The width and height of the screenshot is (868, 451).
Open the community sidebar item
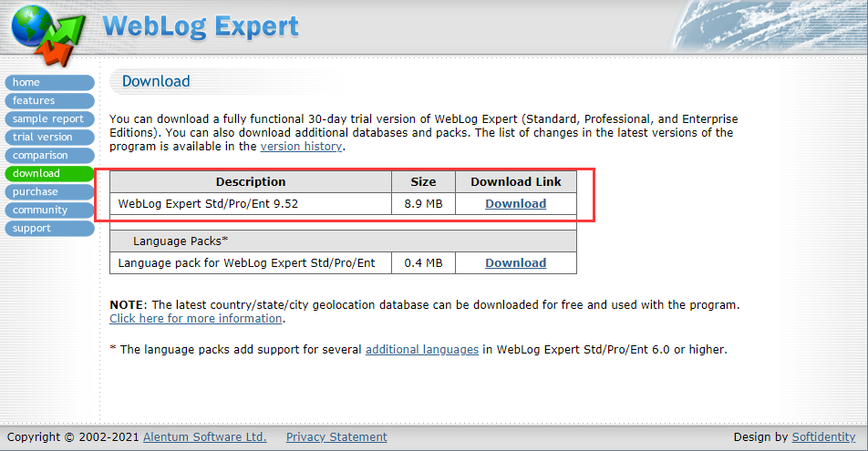[40, 210]
